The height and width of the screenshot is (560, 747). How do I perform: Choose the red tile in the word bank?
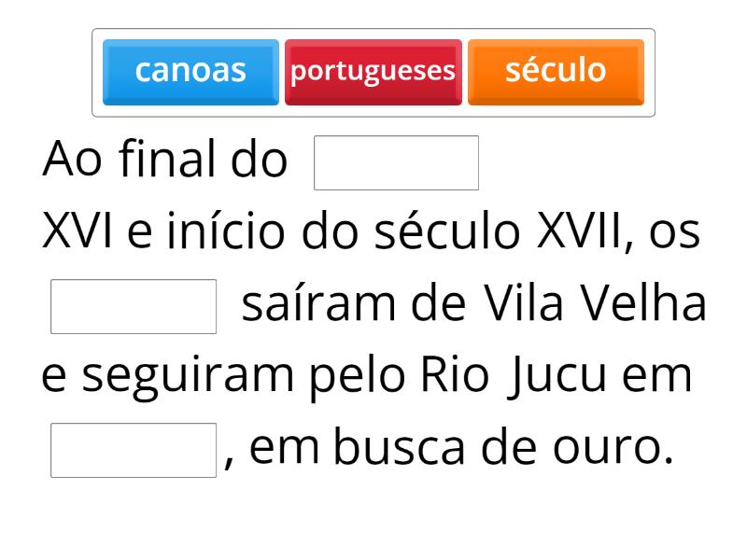[373, 72]
